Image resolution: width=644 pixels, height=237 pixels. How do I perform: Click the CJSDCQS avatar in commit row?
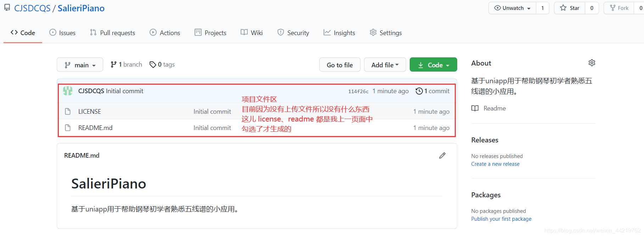(x=68, y=91)
